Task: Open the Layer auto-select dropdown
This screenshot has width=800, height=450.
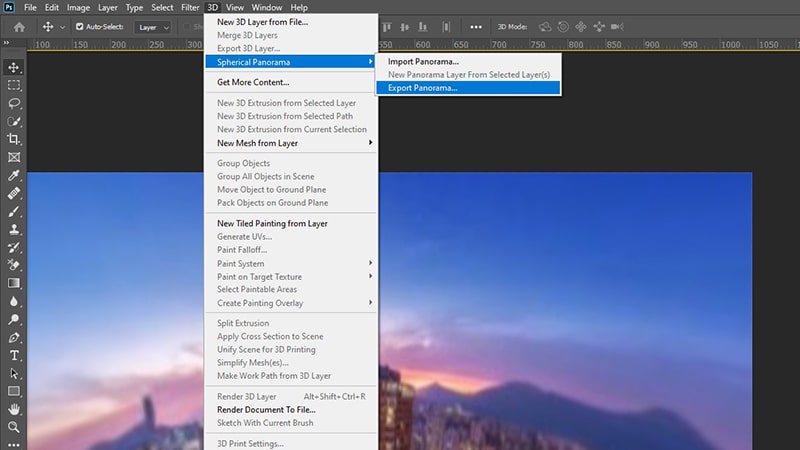Action: coord(153,27)
